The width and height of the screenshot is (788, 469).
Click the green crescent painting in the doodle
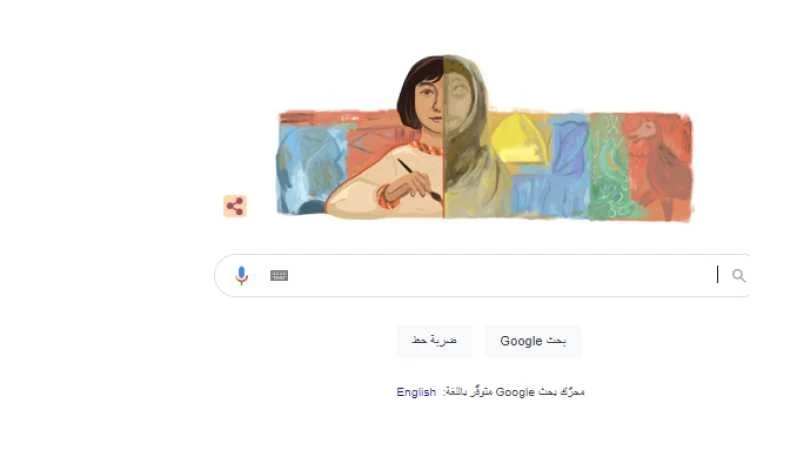[607, 166]
